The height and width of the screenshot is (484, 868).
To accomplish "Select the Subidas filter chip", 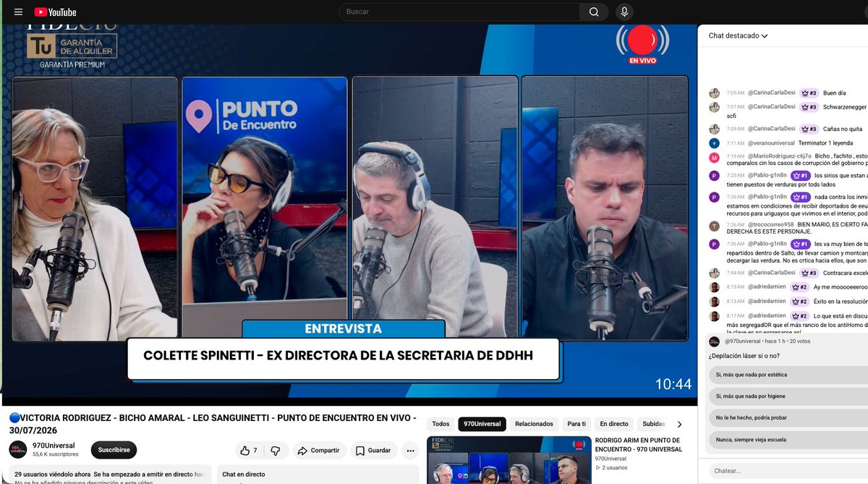I will pyautogui.click(x=653, y=424).
